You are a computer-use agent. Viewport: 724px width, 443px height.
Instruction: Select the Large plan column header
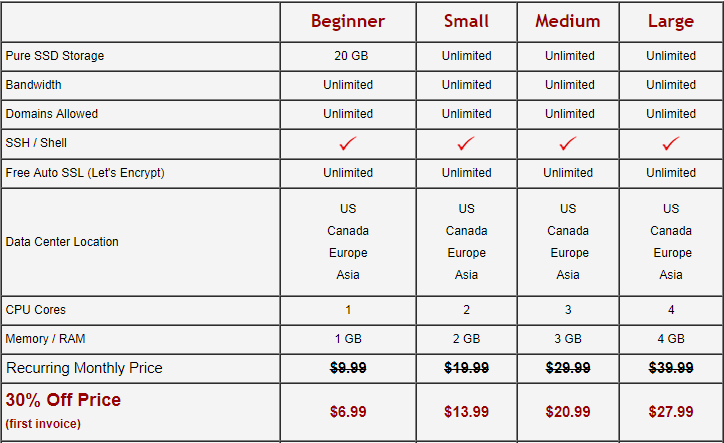pyautogui.click(x=671, y=21)
